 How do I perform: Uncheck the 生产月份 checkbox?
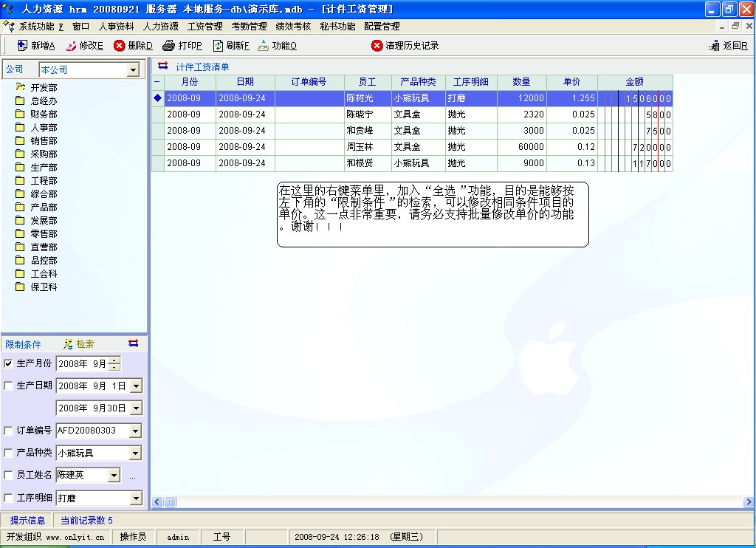point(9,363)
